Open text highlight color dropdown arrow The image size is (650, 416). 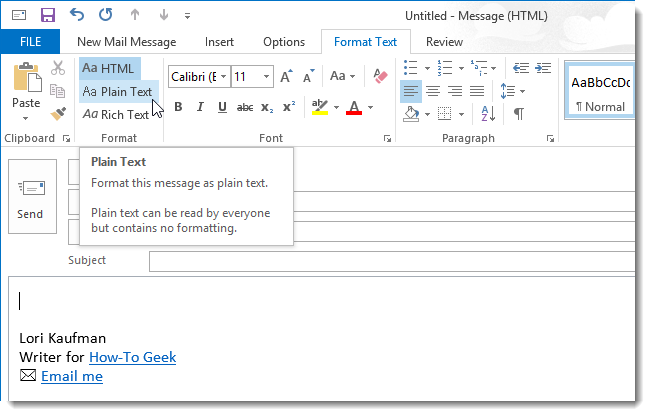point(336,108)
